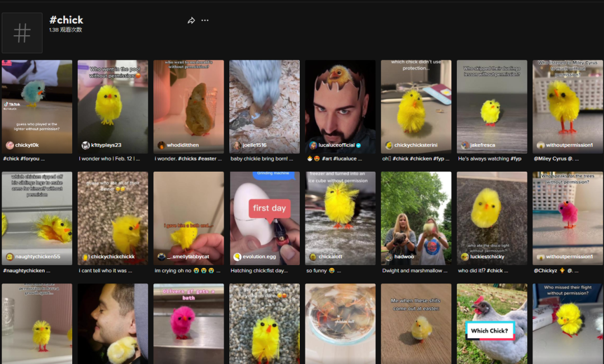Click the share arrow icon
This screenshot has width=604, height=364.
pos(191,21)
